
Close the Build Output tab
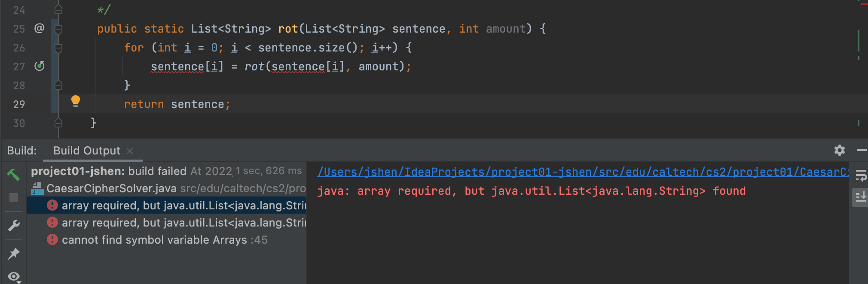(x=130, y=151)
